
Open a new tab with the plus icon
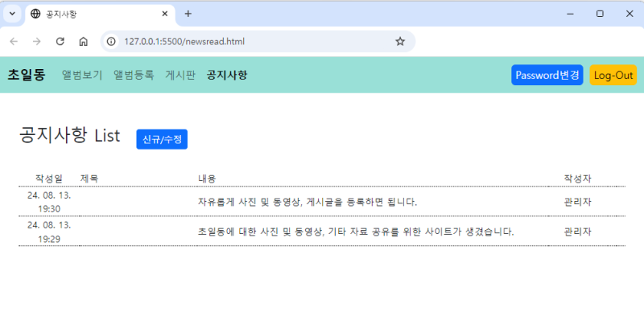click(x=188, y=14)
